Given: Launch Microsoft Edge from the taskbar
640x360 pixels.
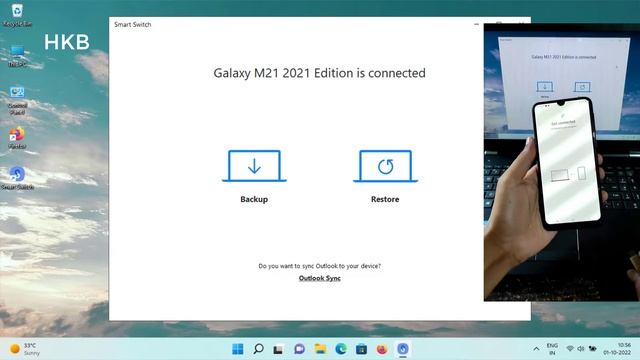Looking at the screenshot, I should coord(341,349).
